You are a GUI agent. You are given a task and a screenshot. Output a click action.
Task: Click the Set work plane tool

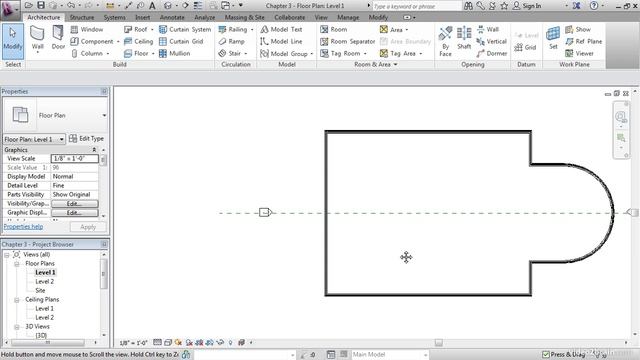(x=553, y=38)
